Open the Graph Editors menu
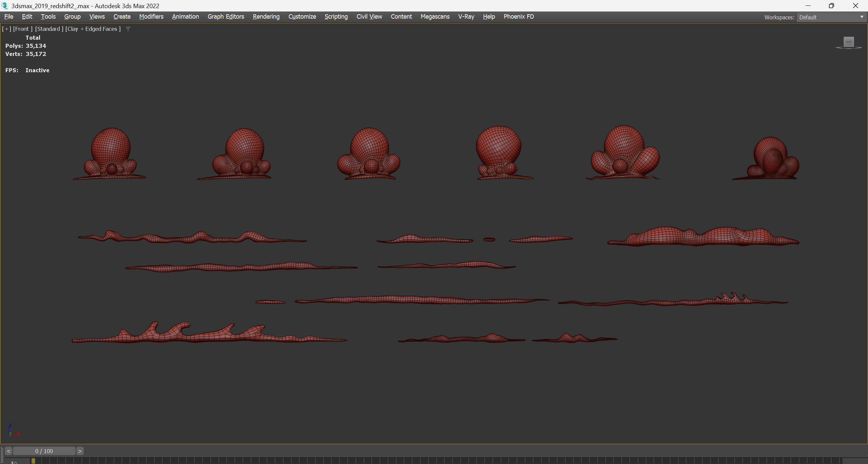Image resolution: width=868 pixels, height=464 pixels. [x=226, y=17]
